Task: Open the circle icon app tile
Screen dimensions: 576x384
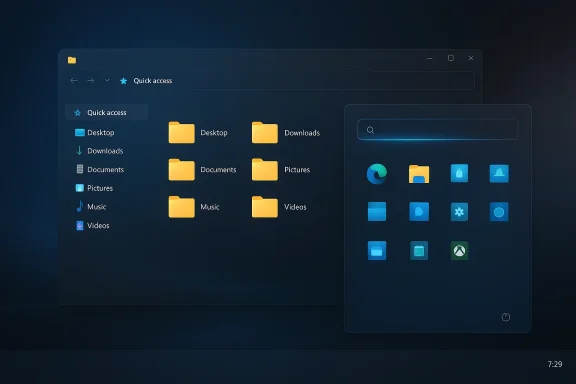Action: coord(499,212)
